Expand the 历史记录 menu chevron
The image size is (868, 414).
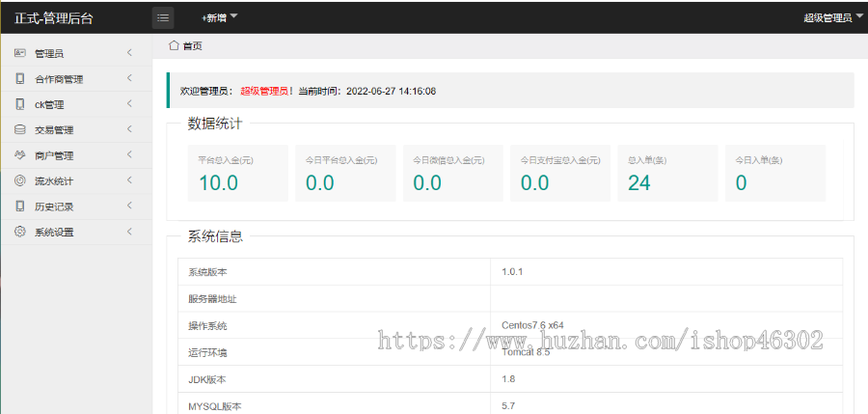pos(129,206)
